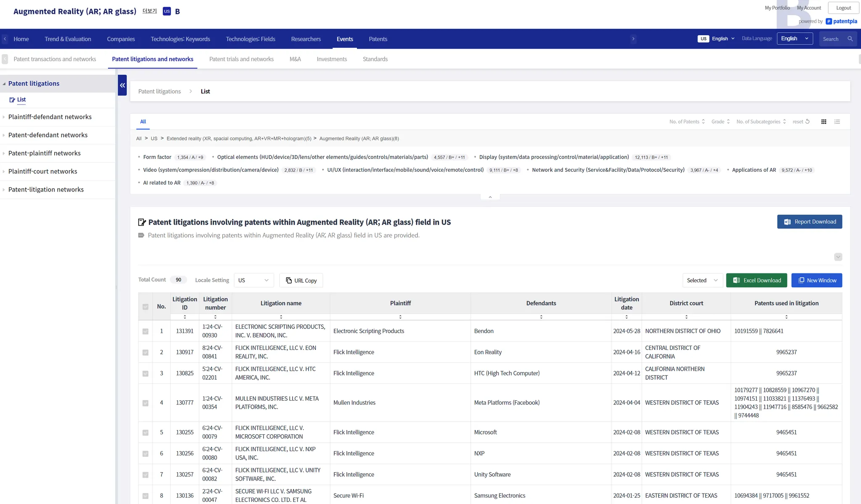The height and width of the screenshot is (504, 861).
Task: Open the Selected dropdown near Excel Download
Action: (x=702, y=281)
